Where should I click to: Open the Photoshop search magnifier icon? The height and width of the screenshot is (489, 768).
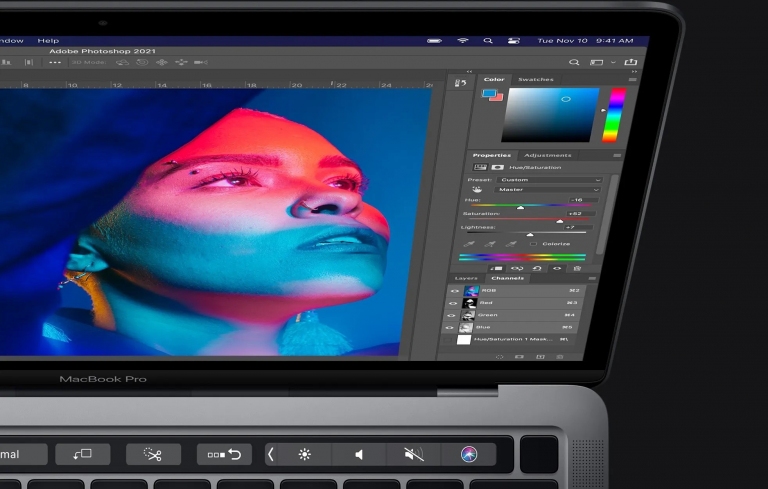pos(574,62)
